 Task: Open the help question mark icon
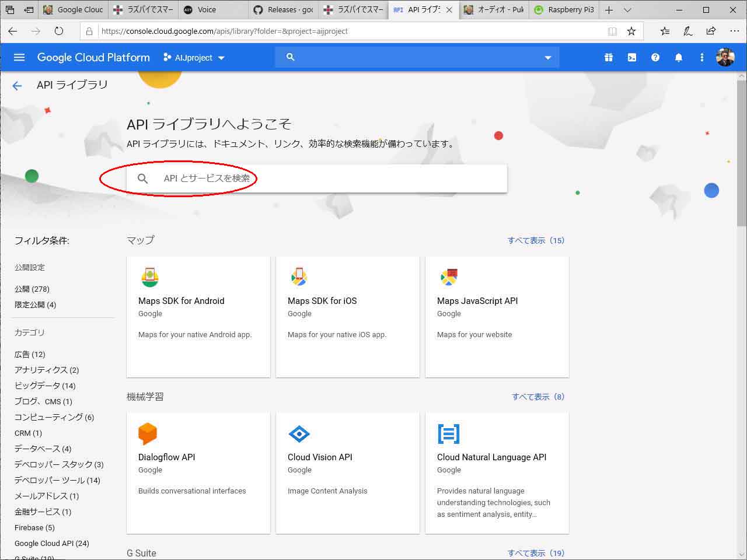(655, 57)
